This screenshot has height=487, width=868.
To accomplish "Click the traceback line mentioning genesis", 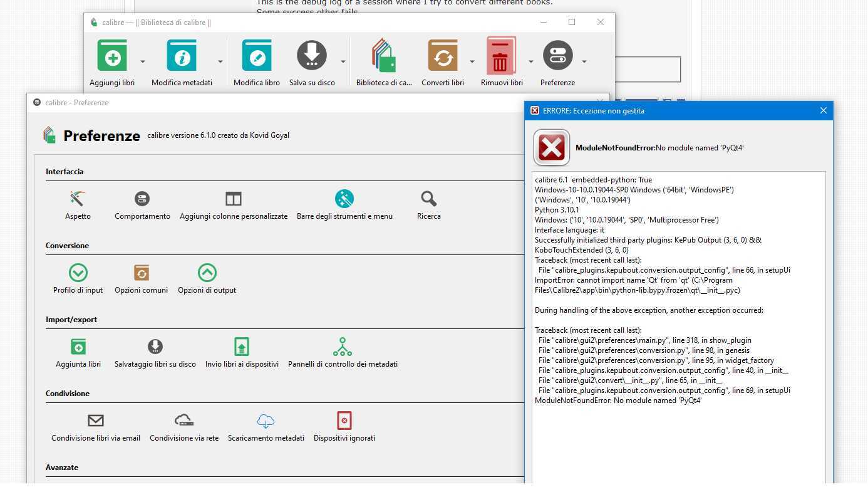I will pyautogui.click(x=644, y=350).
